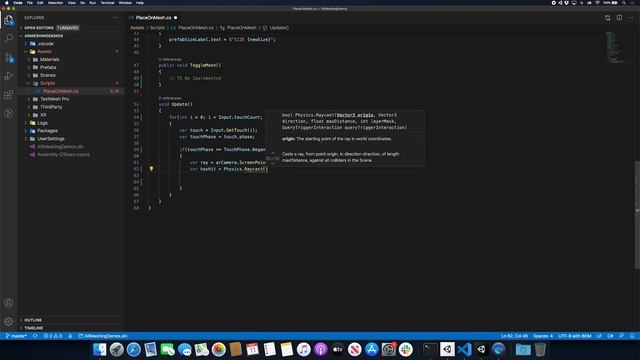Expand the Scenes folder
The image size is (640, 360).
click(71, 76)
